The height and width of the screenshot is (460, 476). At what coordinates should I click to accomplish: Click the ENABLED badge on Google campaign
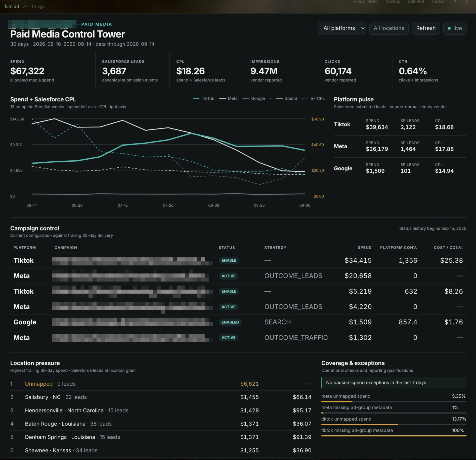pyautogui.click(x=230, y=322)
